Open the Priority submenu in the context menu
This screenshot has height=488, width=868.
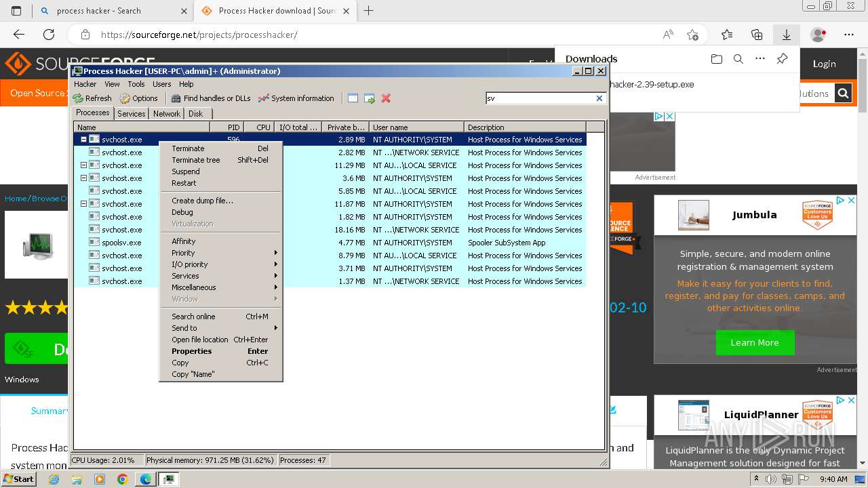[x=220, y=253]
